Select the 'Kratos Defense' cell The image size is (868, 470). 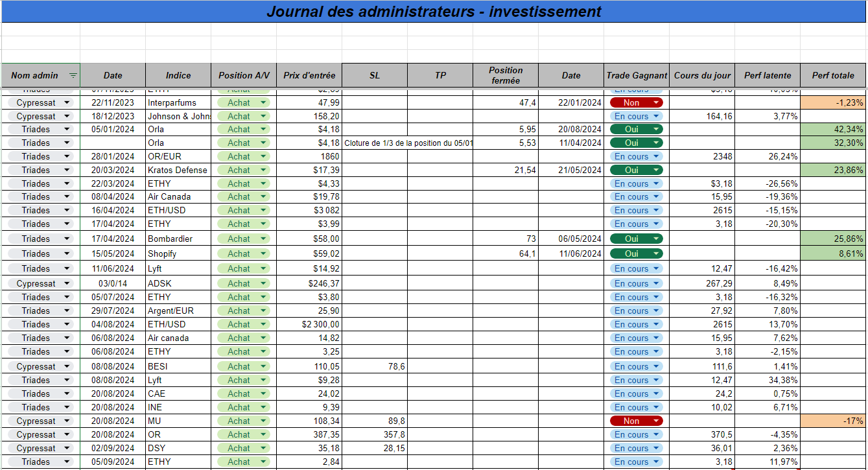coord(178,170)
